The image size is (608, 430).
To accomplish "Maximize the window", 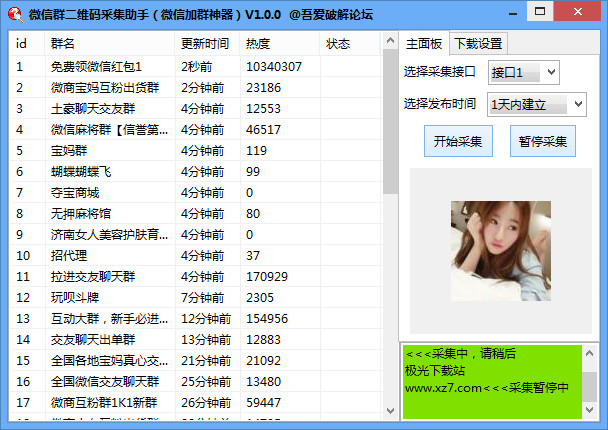I will 540,11.
